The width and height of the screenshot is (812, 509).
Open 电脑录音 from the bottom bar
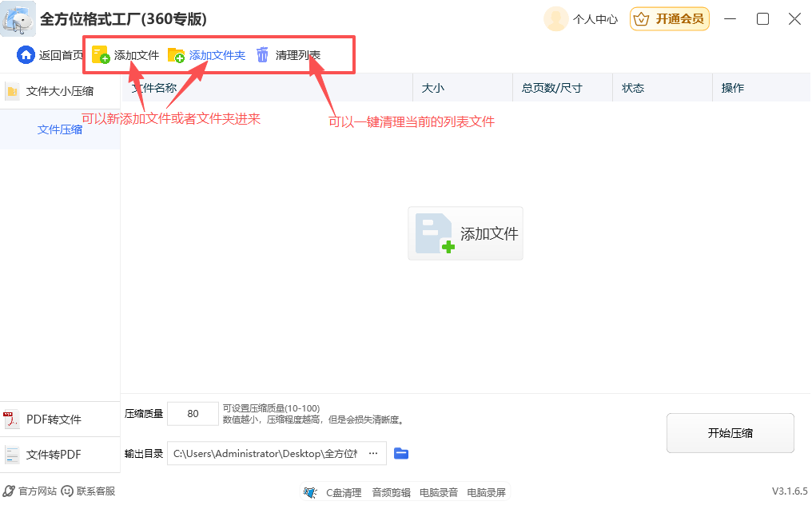438,492
